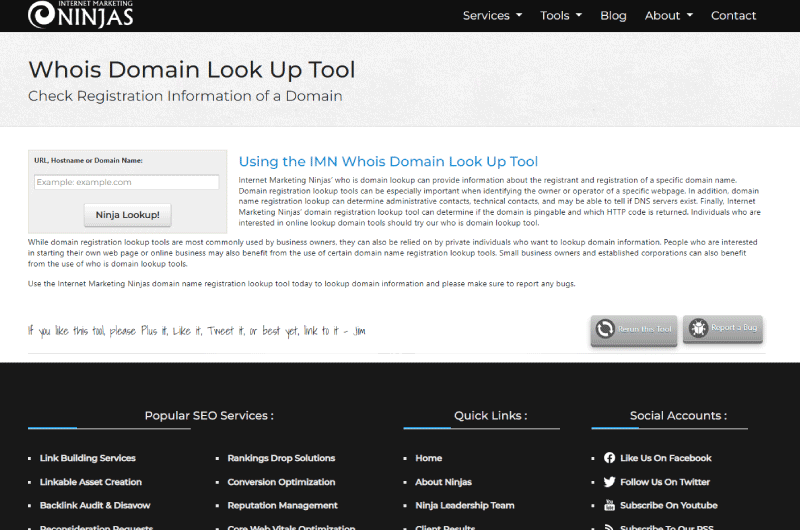Open Linkable Asset Creation link
Screen dimensions: 800x530
[x=91, y=482]
